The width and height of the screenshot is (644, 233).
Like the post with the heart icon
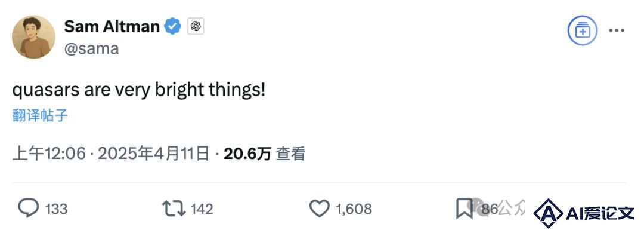point(320,209)
